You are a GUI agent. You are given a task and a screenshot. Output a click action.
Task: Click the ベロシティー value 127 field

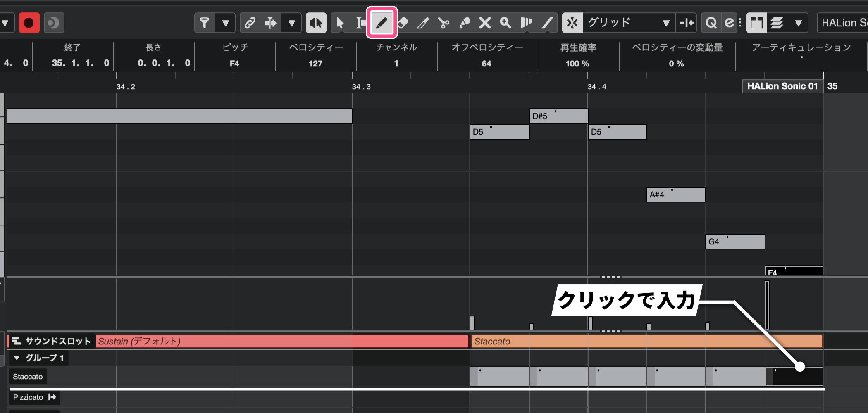coord(315,64)
